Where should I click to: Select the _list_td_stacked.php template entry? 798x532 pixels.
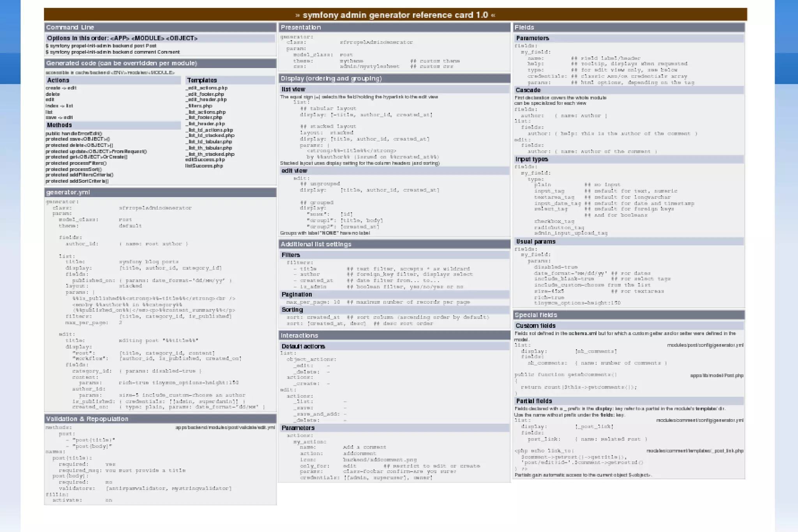tap(210, 135)
